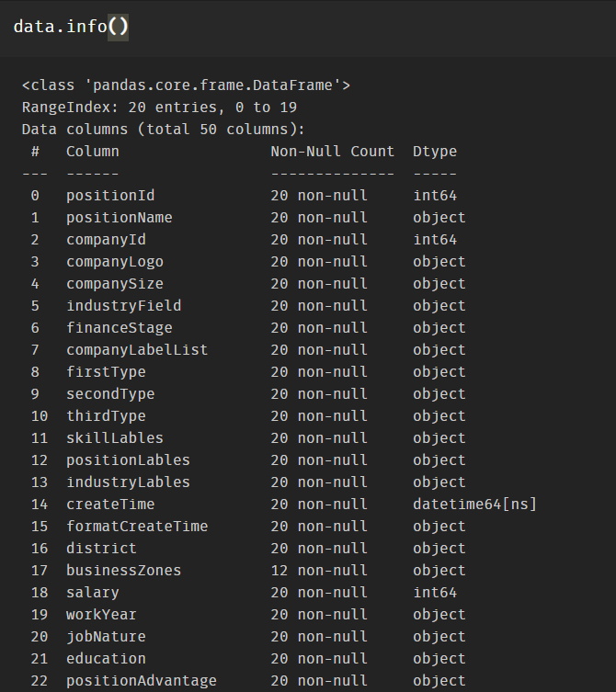Click the education column name
This screenshot has height=692, width=616.
tap(106, 659)
